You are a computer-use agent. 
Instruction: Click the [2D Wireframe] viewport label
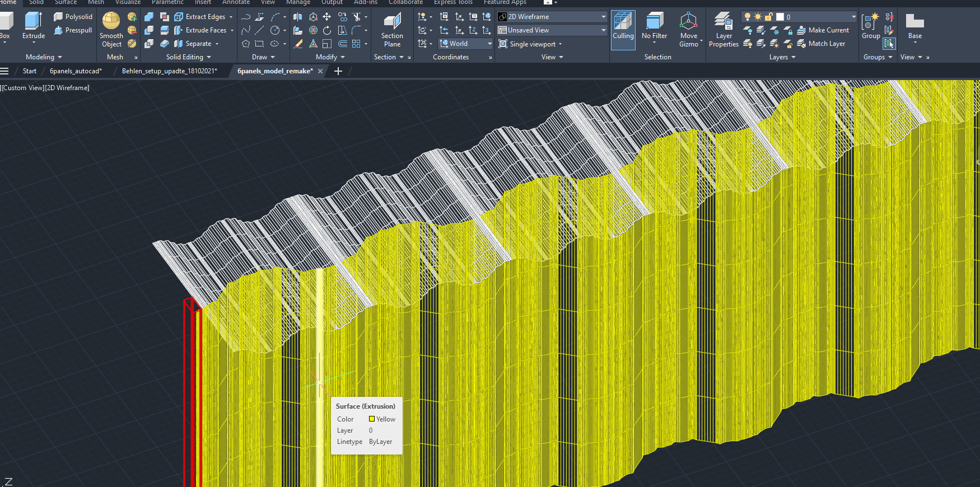[67, 88]
